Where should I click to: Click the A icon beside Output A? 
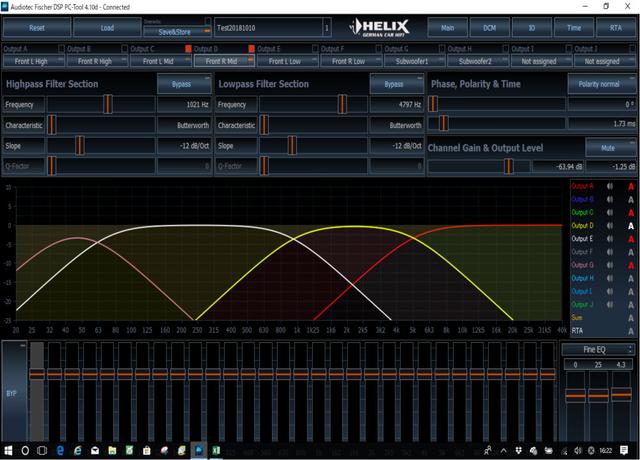point(631,186)
